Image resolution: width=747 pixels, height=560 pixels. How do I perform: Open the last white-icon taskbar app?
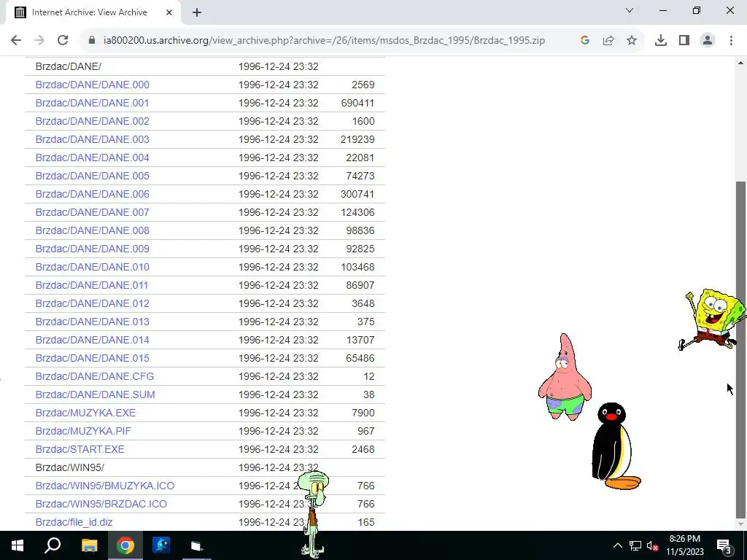pyautogui.click(x=197, y=545)
